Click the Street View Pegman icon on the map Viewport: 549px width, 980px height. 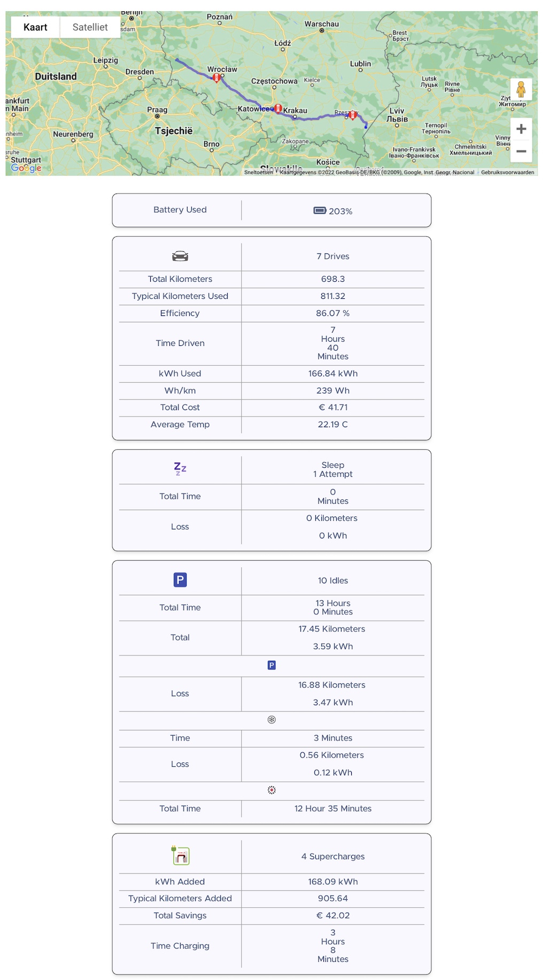click(x=520, y=89)
